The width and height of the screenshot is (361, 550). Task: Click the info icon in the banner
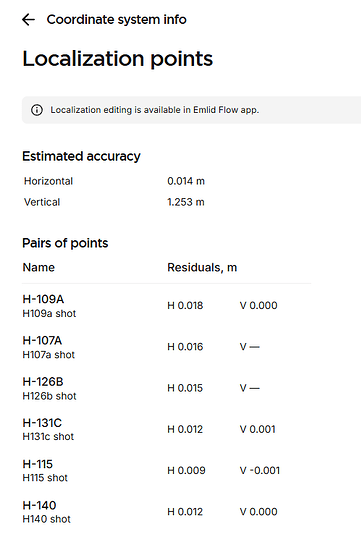point(37,110)
